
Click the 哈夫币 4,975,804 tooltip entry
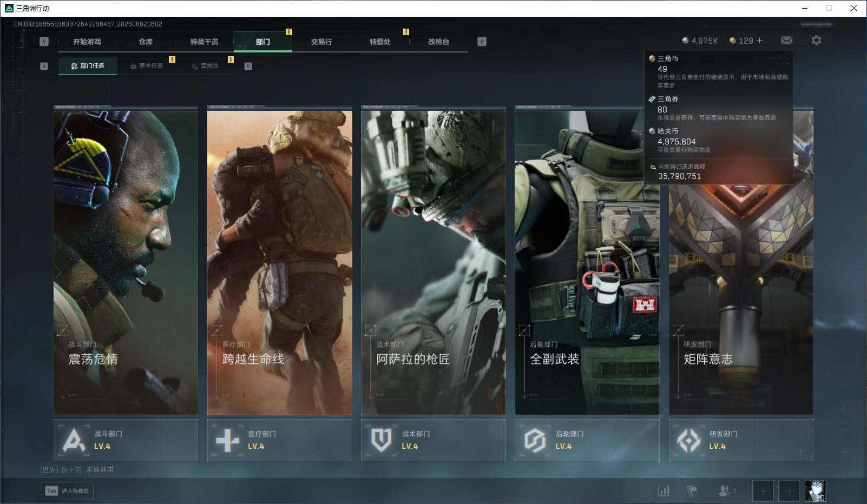(x=719, y=140)
